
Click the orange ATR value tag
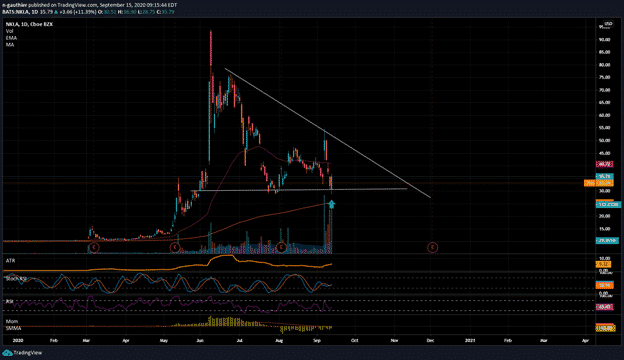pos(603,264)
